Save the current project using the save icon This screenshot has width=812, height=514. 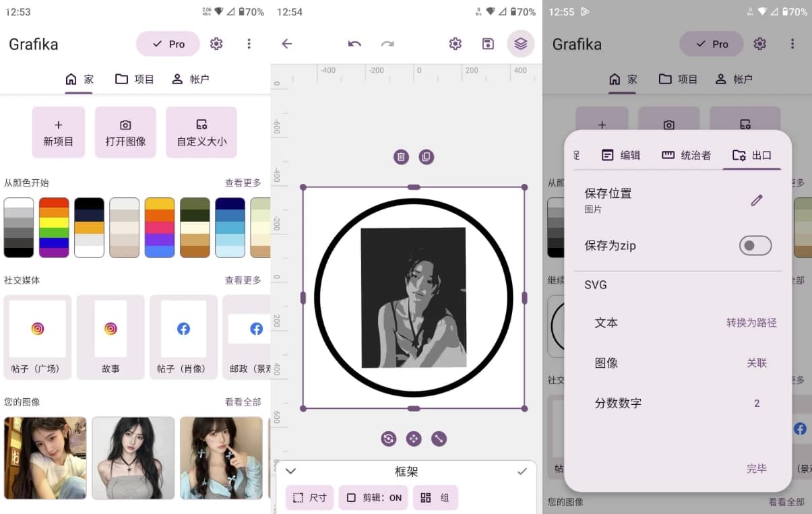(487, 43)
